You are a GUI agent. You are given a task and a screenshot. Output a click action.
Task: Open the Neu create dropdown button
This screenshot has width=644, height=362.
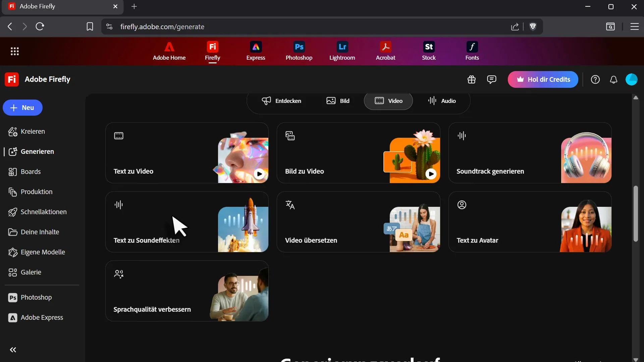22,108
